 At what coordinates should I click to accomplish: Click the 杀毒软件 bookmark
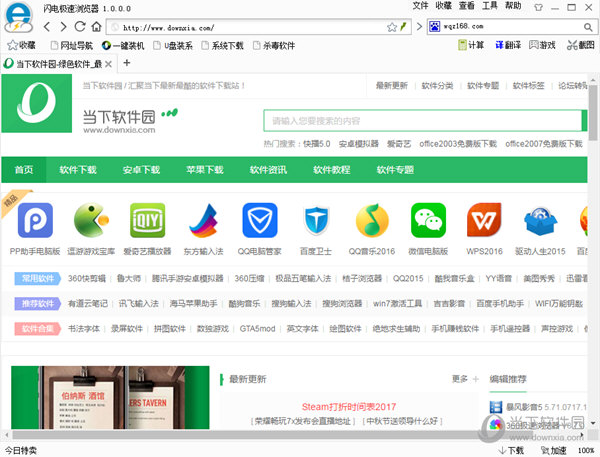click(274, 46)
